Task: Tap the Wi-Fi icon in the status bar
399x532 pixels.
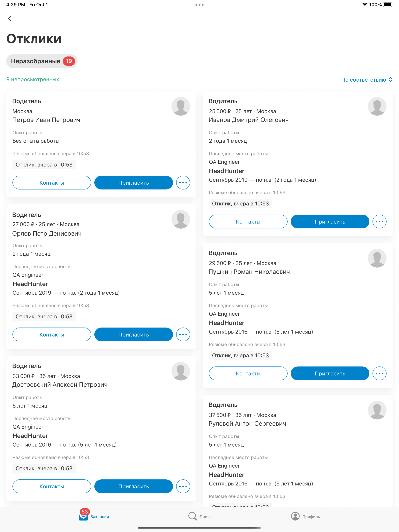Action: point(365,4)
